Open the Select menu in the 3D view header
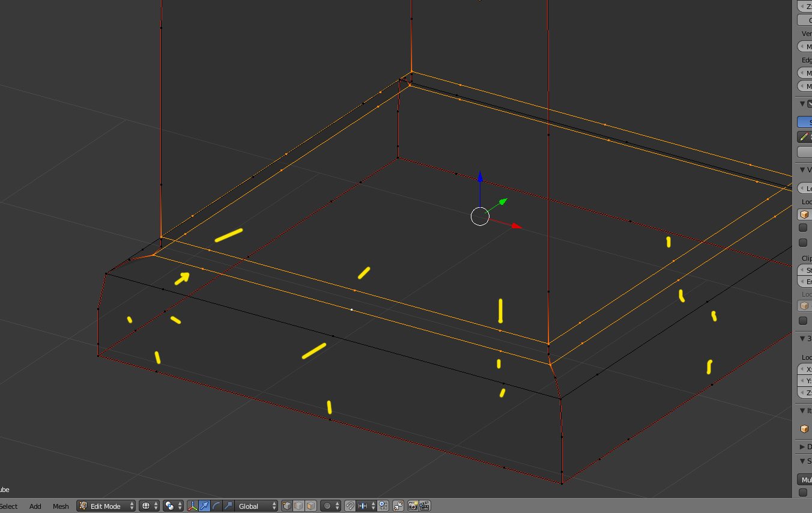The height and width of the screenshot is (513, 812). 9,506
